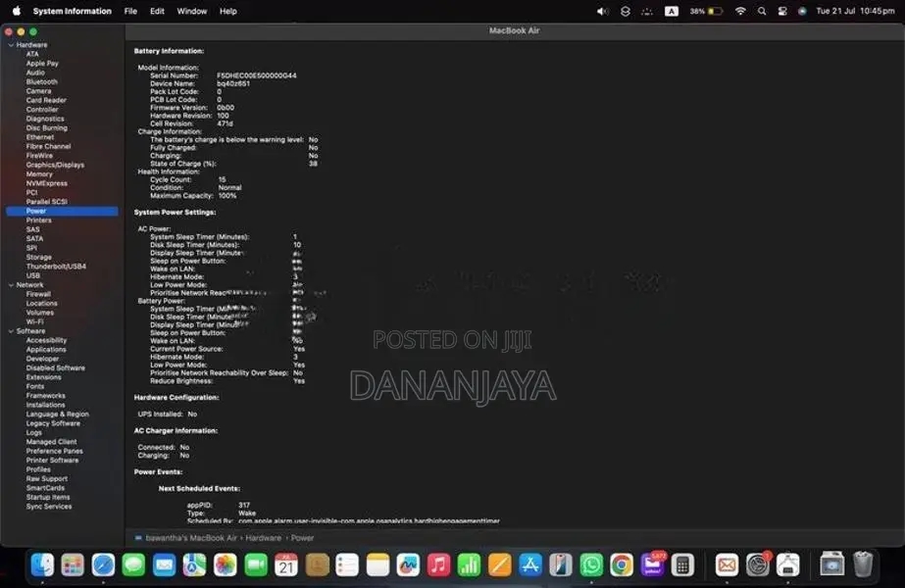The width and height of the screenshot is (905, 588).
Task: Collapse the Hardware section in sidebar
Action: [11, 45]
